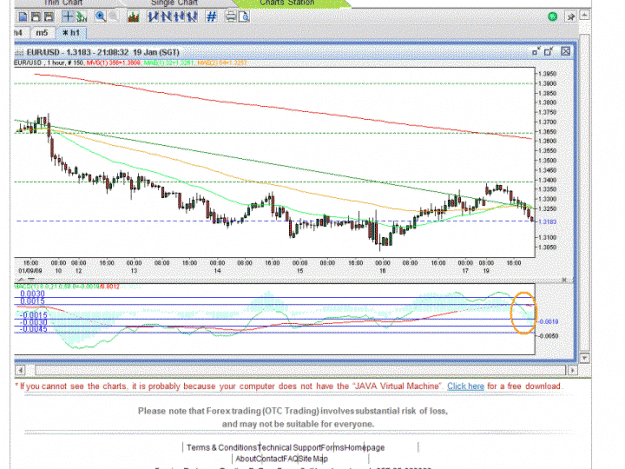Toggle the chart grid with hash icon
625x469 pixels.
pos(211,17)
